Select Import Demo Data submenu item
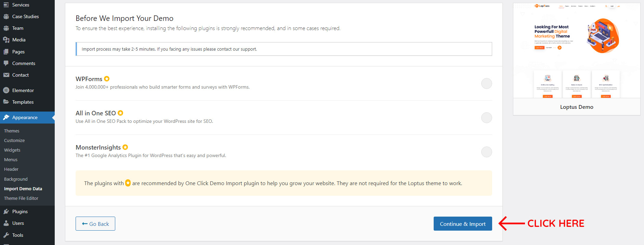Viewport: 644px width, 245px height. click(x=23, y=189)
